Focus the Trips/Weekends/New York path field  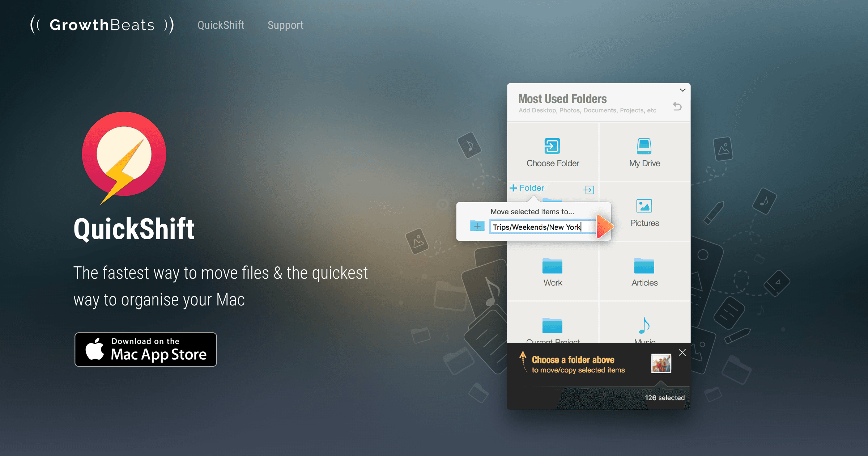[542, 227]
